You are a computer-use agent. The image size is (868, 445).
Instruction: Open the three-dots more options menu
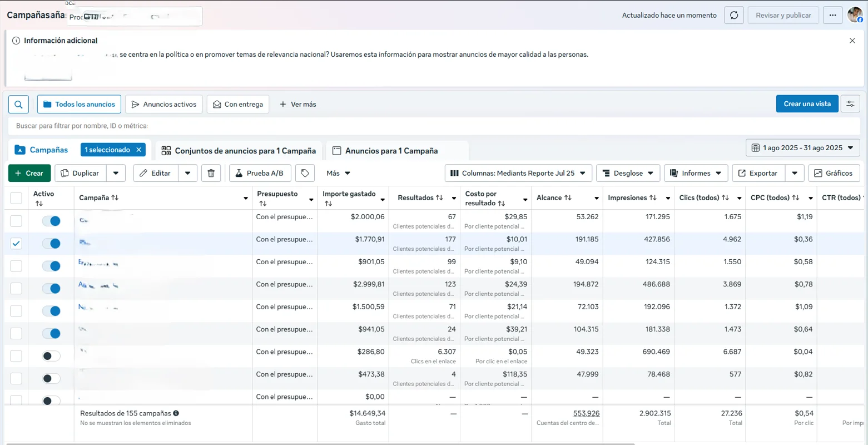[x=832, y=16]
